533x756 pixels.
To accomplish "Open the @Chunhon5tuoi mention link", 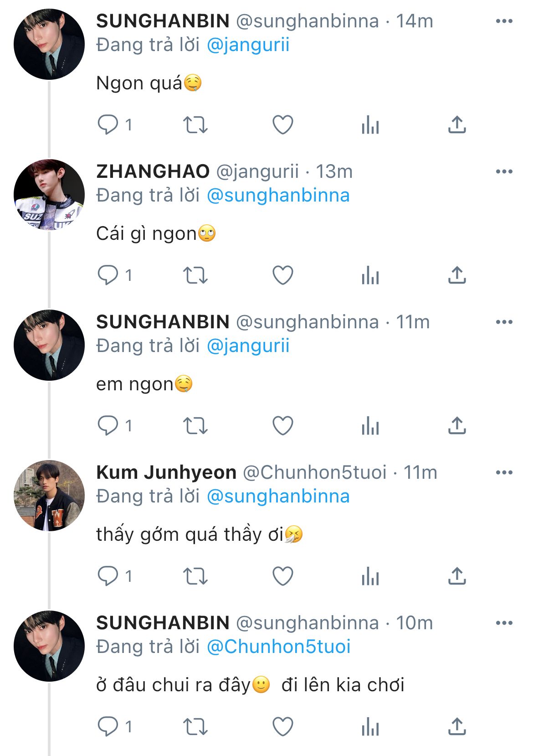I will pyautogui.click(x=278, y=647).
